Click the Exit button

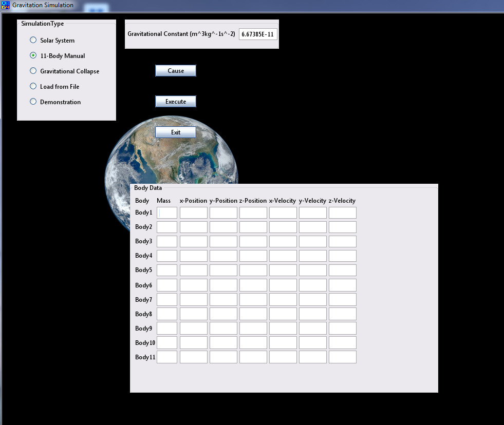pos(176,132)
